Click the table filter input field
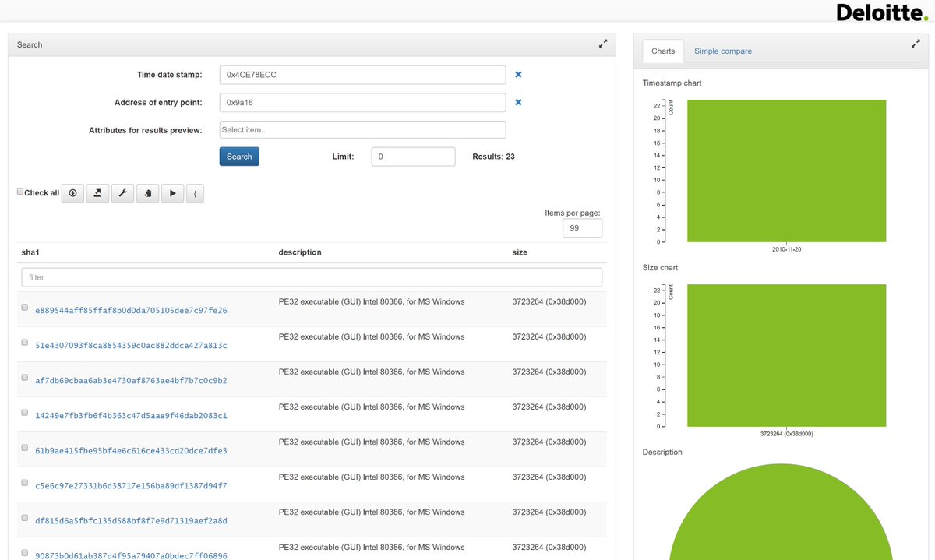This screenshot has height=560, width=935. (x=312, y=277)
